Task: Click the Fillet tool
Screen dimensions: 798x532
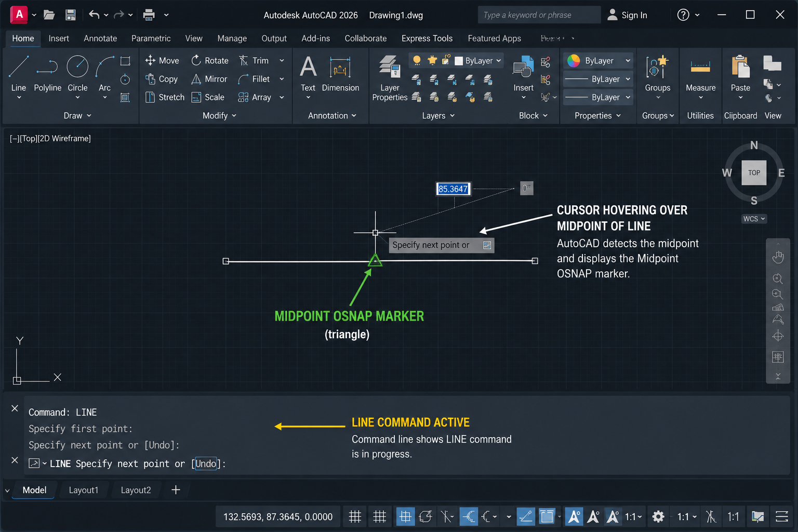Action: (254, 79)
